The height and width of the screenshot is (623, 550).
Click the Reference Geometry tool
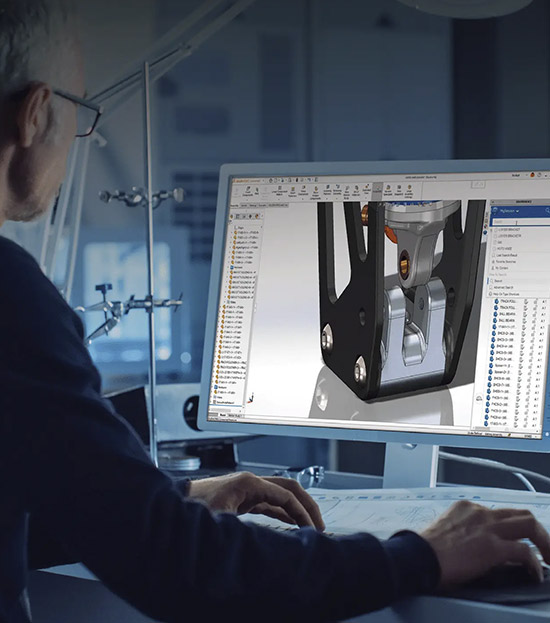tap(337, 190)
